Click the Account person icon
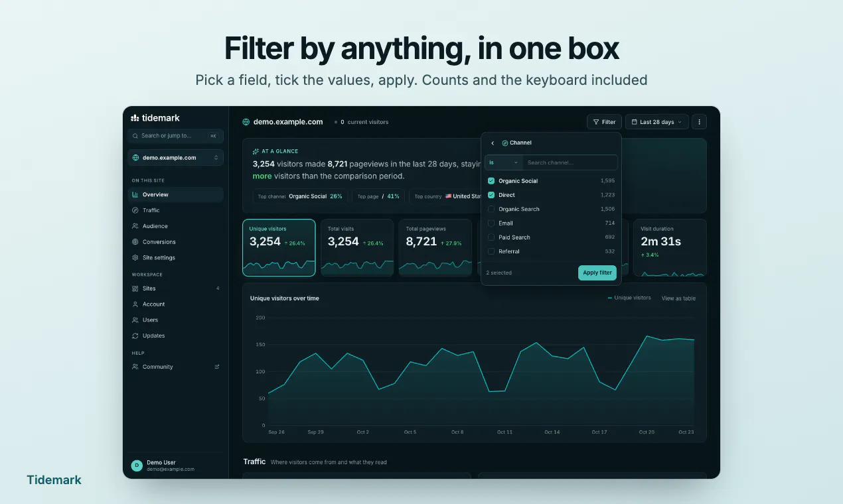This screenshot has height=504, width=843. (x=135, y=304)
